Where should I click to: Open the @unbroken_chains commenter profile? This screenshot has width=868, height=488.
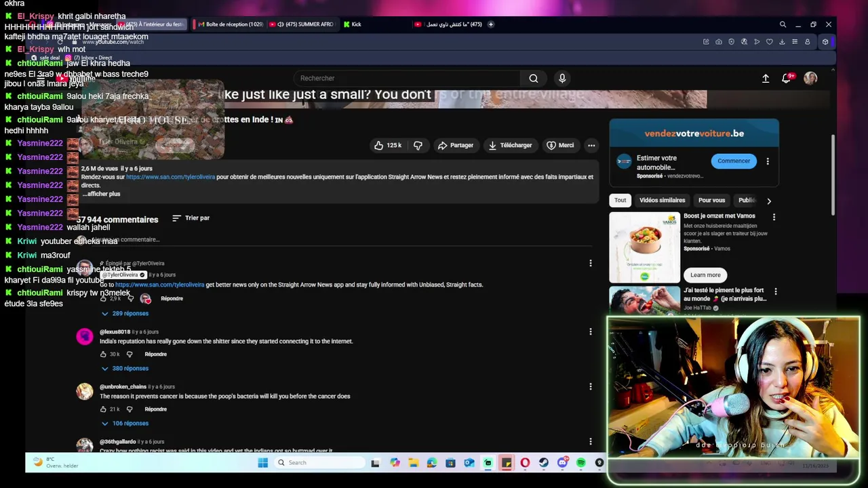click(123, 387)
